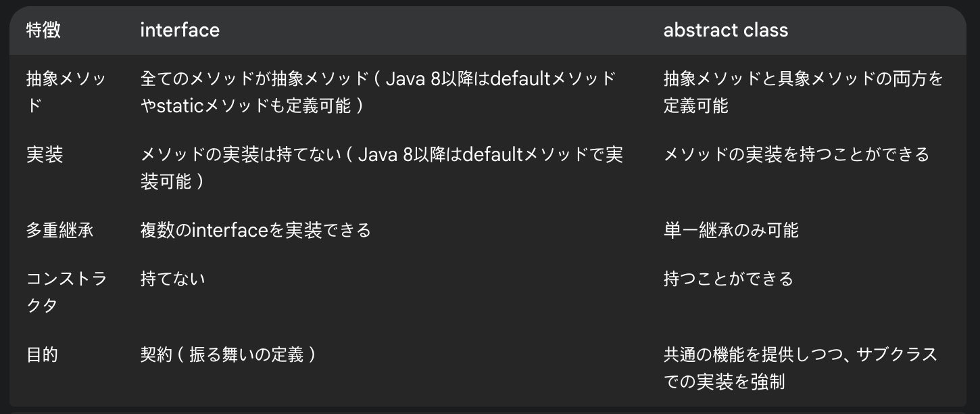Select the 多重継承 row label

coord(60,230)
